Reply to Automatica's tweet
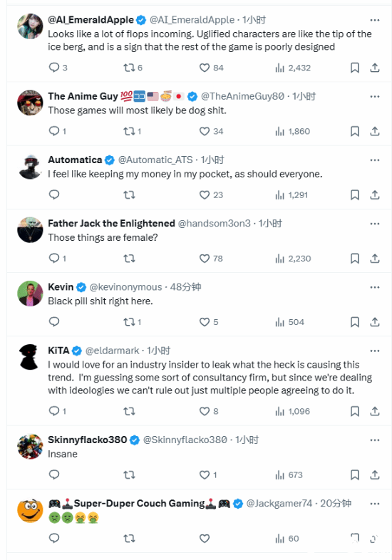The image size is (392, 560). [54, 195]
